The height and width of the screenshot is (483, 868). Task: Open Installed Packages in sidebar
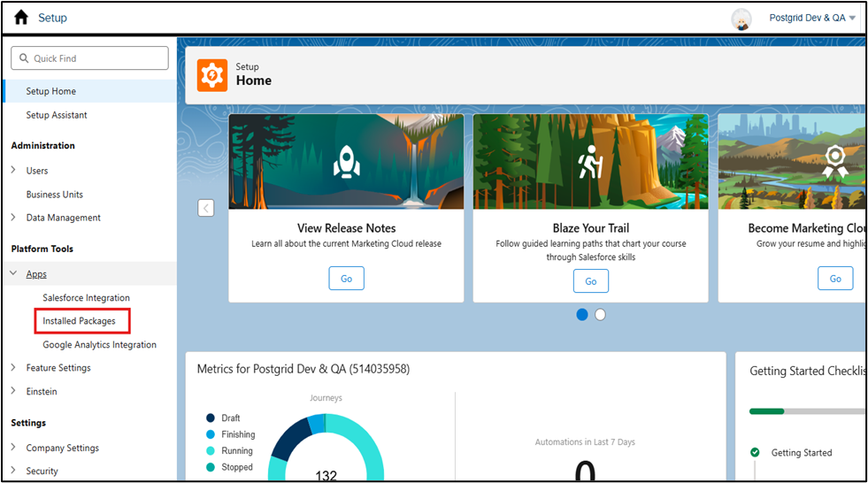point(79,321)
